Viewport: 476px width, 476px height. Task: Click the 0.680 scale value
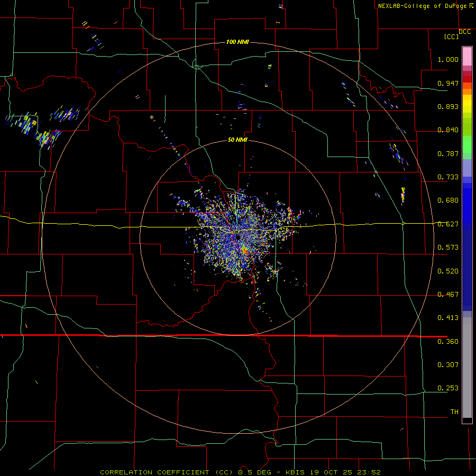click(448, 200)
